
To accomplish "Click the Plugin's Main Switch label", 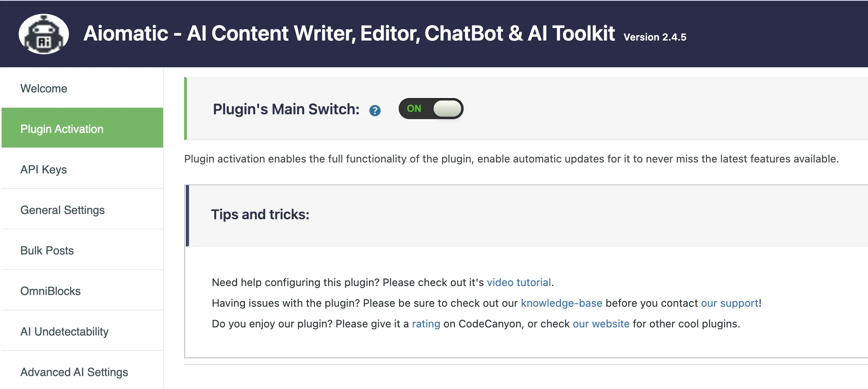I will [286, 109].
